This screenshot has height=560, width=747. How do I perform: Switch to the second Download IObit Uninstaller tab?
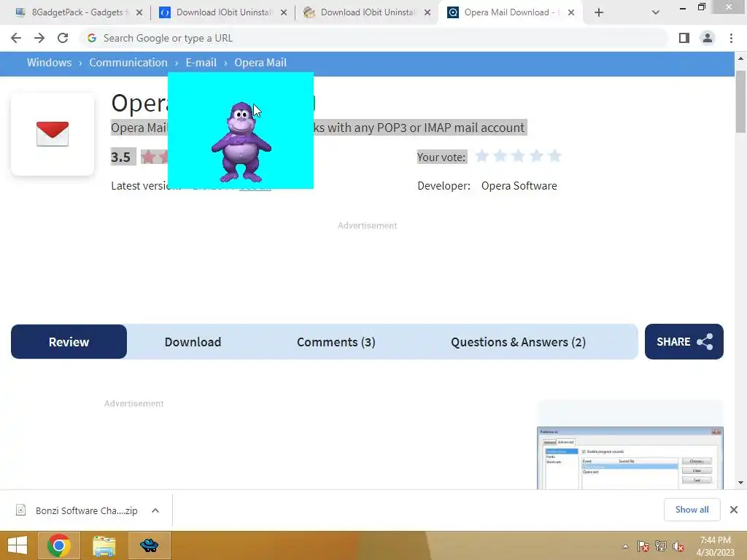pos(361,12)
